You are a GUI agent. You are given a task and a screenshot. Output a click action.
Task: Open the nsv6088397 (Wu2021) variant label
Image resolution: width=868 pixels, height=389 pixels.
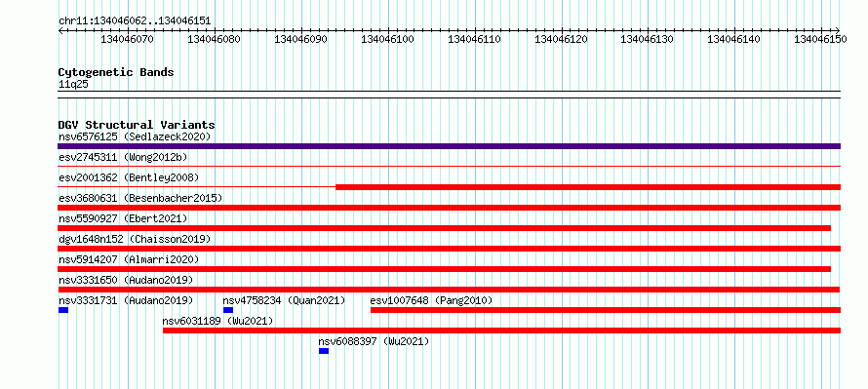point(374,341)
